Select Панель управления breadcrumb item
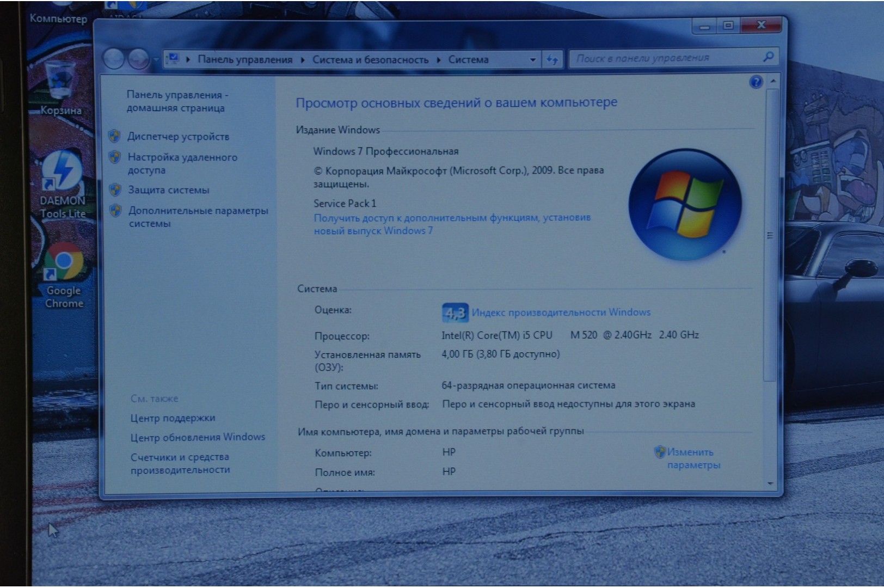This screenshot has height=588, width=884. 244,59
